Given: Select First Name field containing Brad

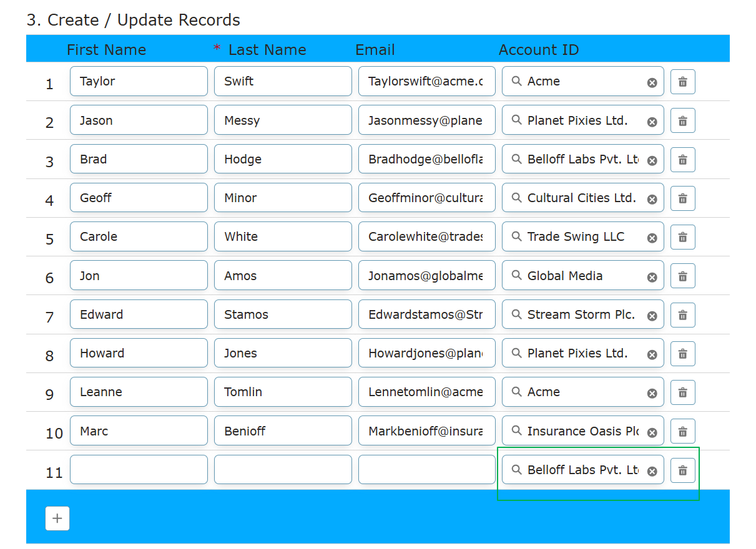Looking at the screenshot, I should 139,159.
